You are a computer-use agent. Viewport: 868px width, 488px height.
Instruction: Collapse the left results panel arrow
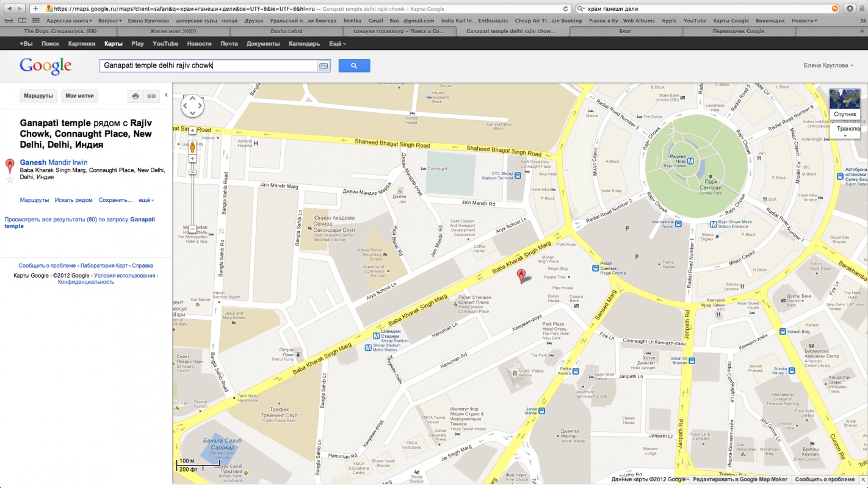coord(166,95)
